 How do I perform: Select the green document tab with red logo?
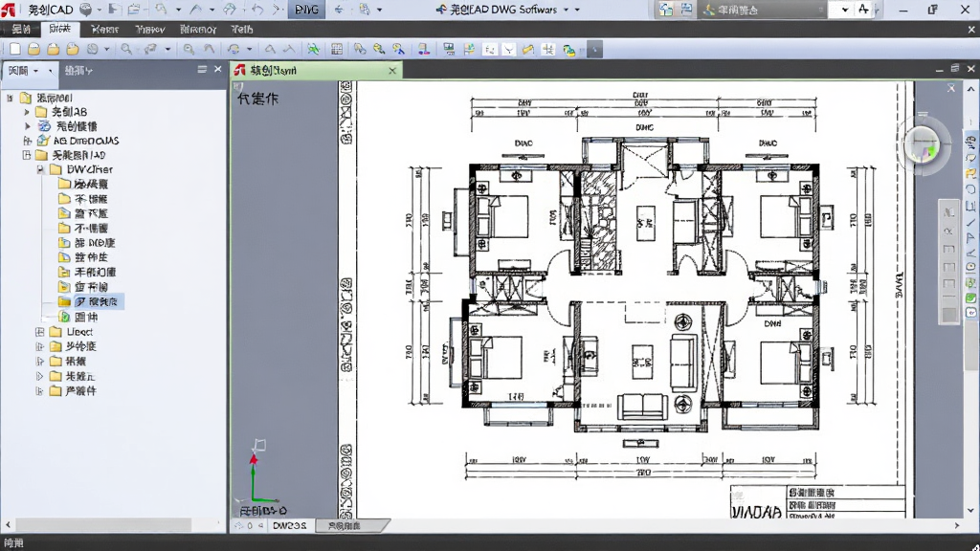(316, 71)
